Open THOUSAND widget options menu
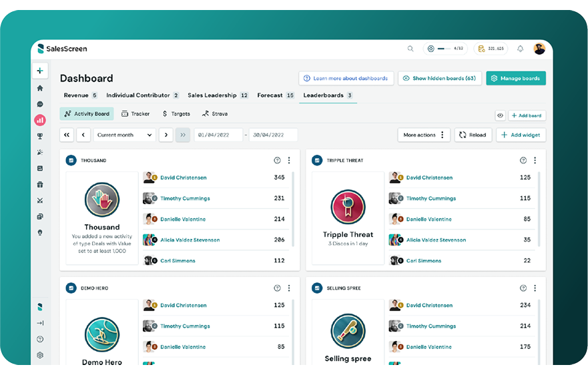 click(289, 161)
